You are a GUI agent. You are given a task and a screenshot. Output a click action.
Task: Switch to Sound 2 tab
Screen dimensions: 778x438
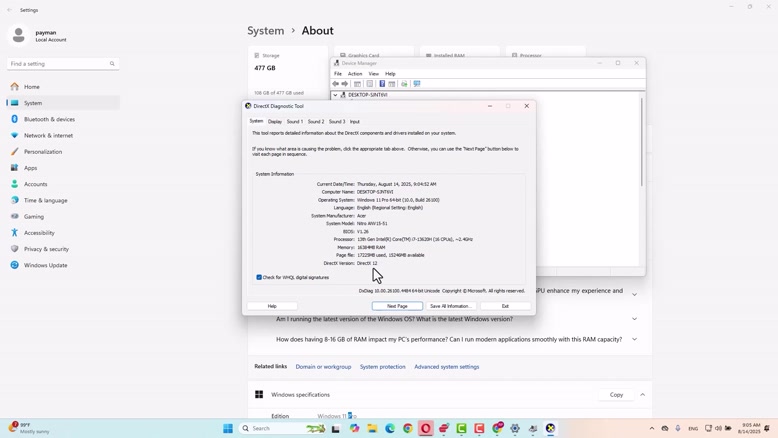click(x=316, y=122)
